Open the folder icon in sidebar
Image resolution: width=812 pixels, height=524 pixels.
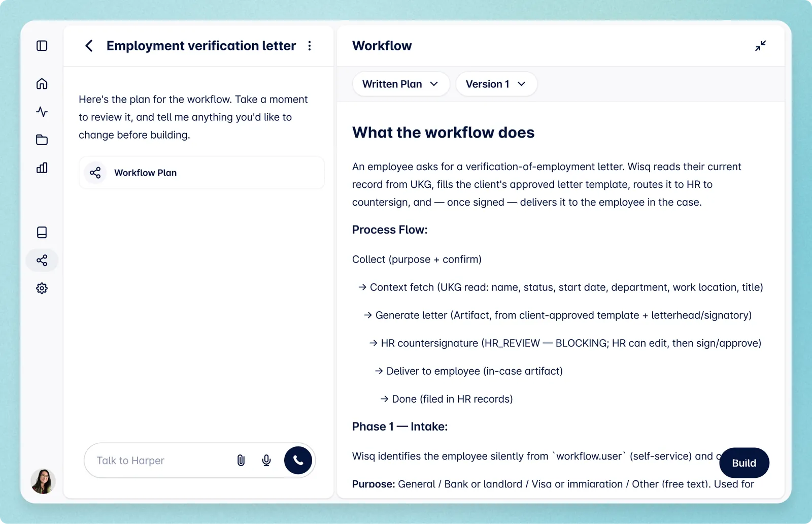tap(42, 140)
